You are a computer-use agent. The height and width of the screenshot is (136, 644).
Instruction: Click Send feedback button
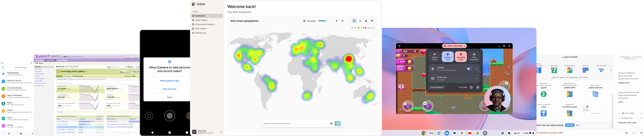click(x=437, y=87)
